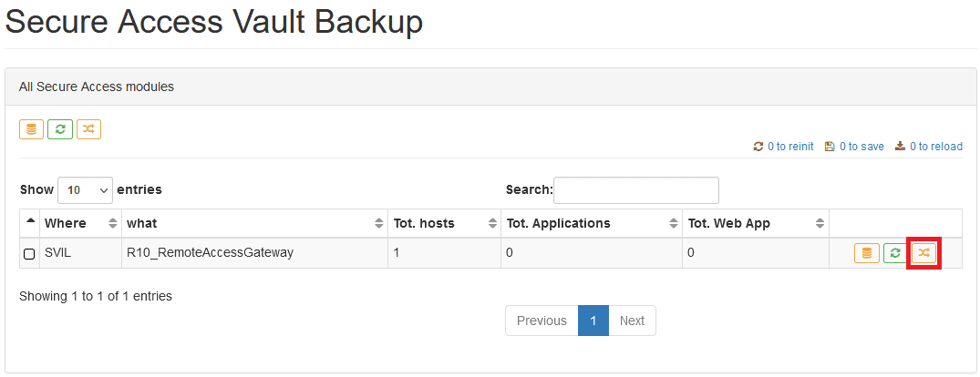Click the floppy disk icon beside '0 to save'
This screenshot has width=980, height=377.
(830, 147)
